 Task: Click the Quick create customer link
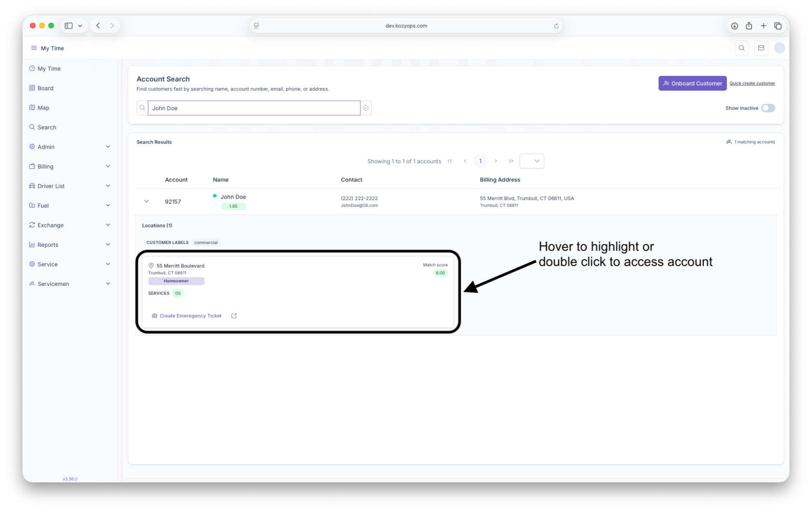(752, 84)
